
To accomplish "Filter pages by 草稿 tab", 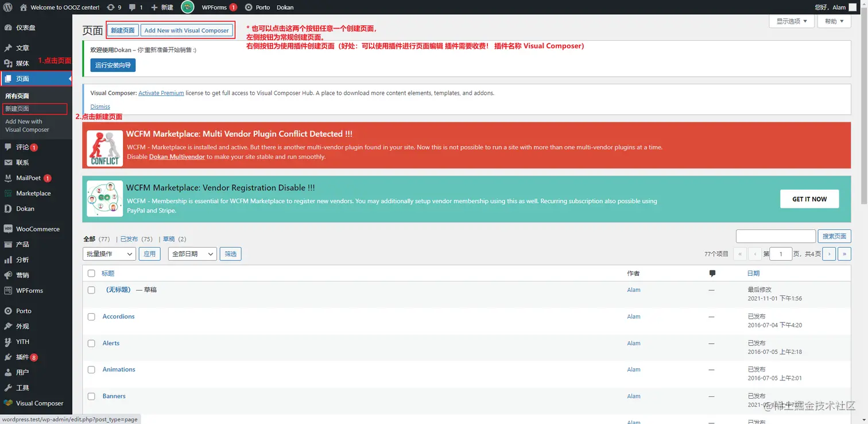I will (169, 239).
